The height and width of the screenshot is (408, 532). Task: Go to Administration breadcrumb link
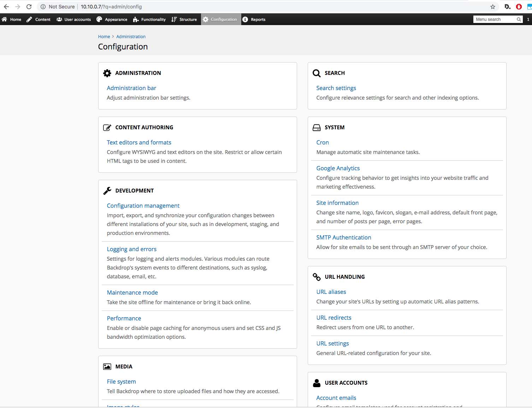click(131, 37)
